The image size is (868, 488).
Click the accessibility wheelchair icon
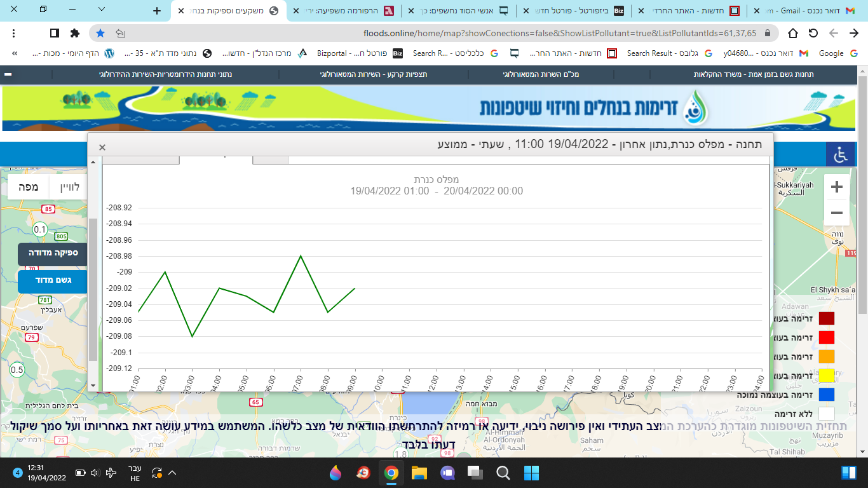point(840,154)
